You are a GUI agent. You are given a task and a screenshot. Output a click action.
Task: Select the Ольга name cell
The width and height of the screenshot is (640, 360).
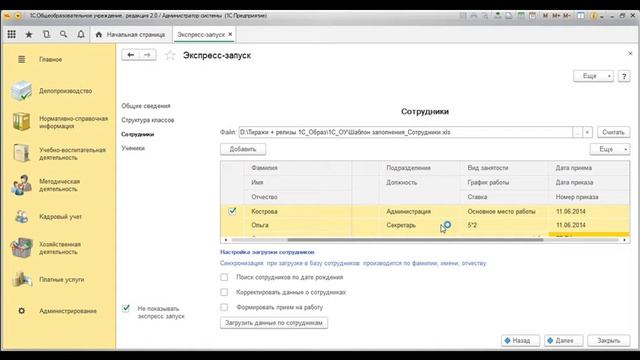point(298,225)
